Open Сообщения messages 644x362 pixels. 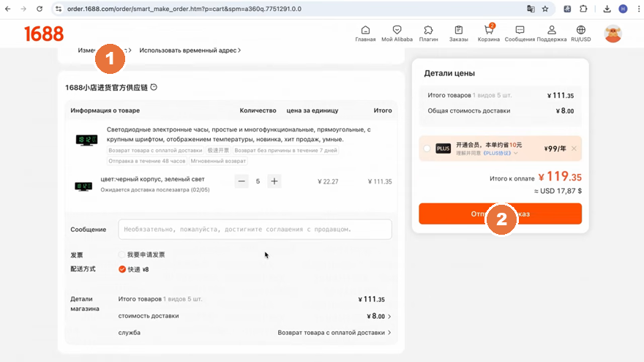point(520,34)
